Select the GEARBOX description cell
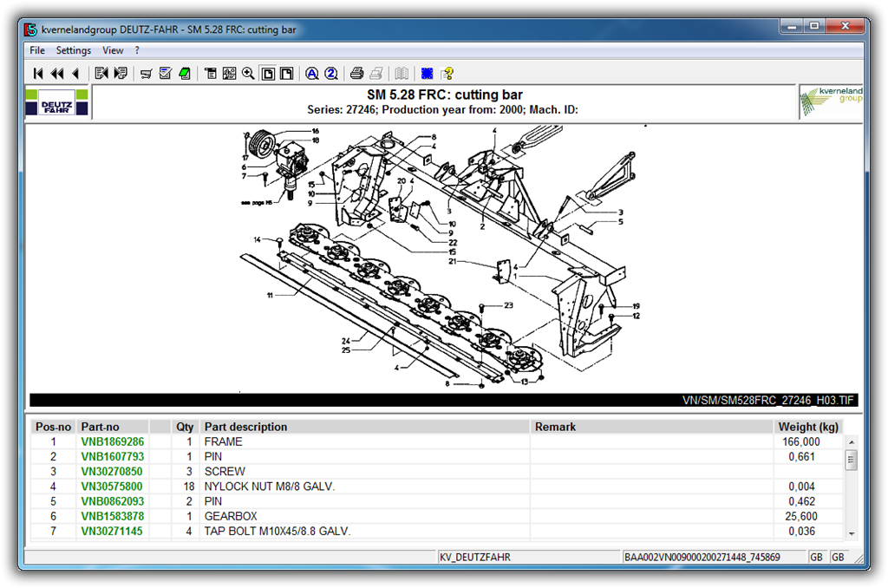The image size is (888, 588). click(x=365, y=516)
